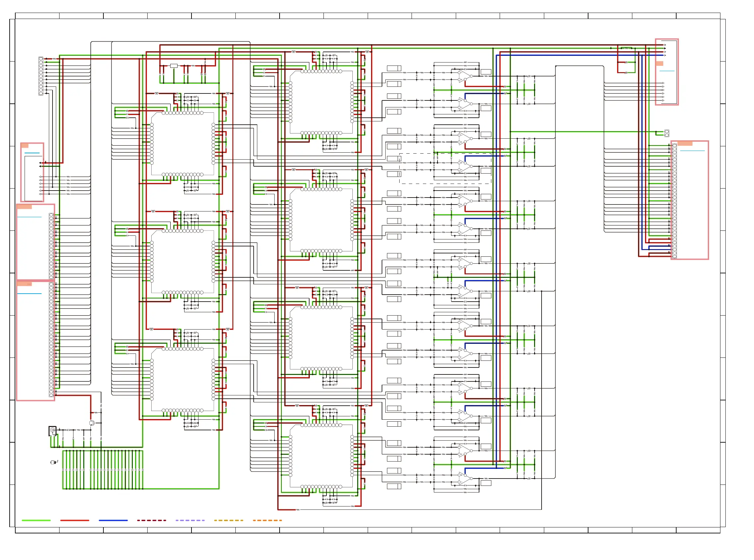Select the dark red dashed legend line
Image resolution: width=754 pixels, height=560 pixels.
pos(152,520)
